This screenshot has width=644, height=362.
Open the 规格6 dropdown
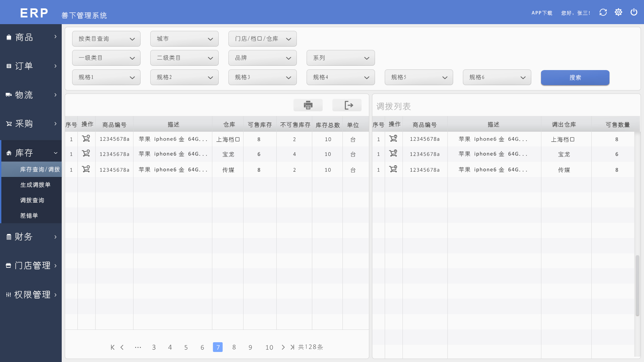point(497,77)
